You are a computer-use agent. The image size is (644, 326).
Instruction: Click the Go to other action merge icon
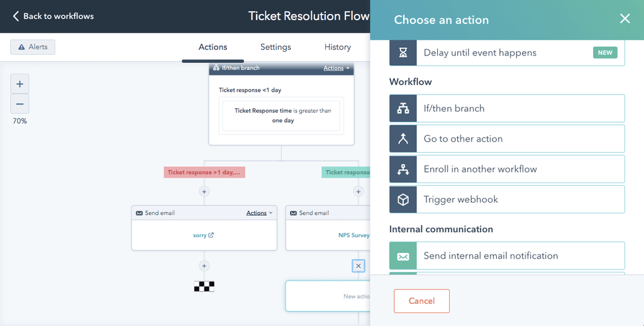pos(403,139)
